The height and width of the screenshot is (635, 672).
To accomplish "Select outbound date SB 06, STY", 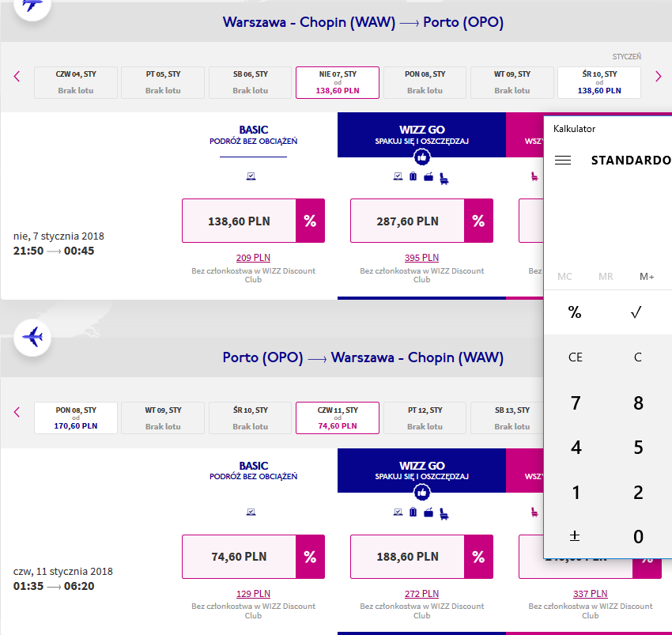I will [251, 82].
